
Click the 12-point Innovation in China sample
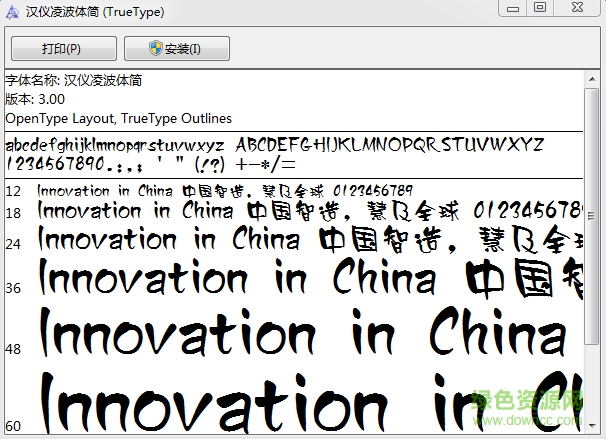[x=225, y=191]
